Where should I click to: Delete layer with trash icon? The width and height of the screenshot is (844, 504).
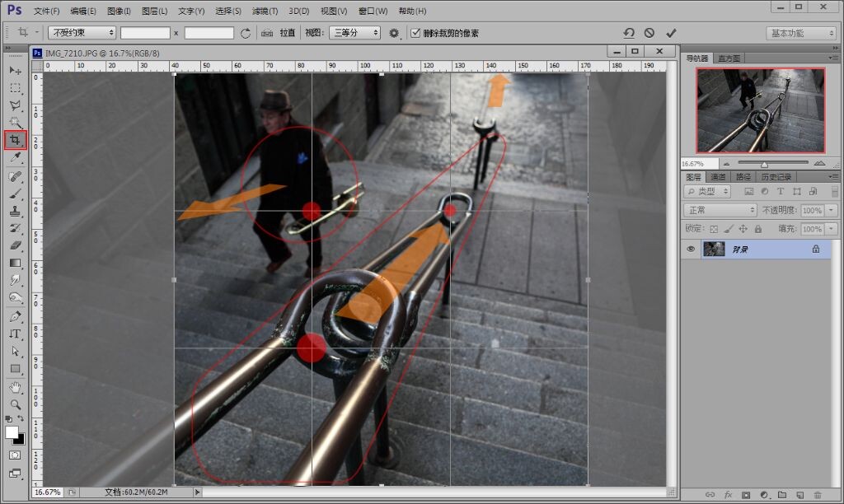[x=818, y=494]
